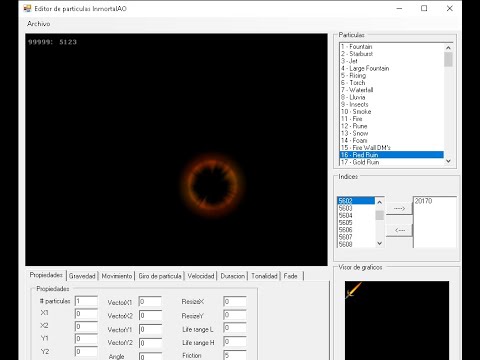
Task: Open the Duracion tab
Action: 232,276
